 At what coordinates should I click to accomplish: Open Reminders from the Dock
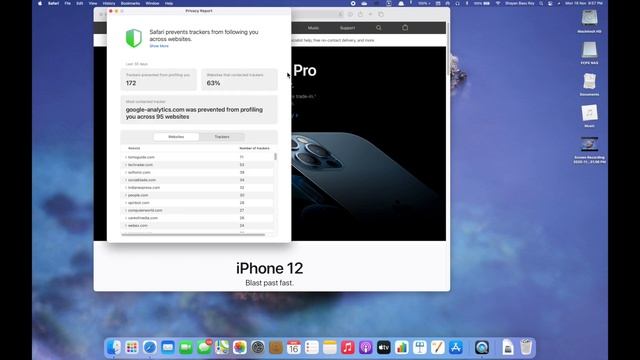coord(312,347)
